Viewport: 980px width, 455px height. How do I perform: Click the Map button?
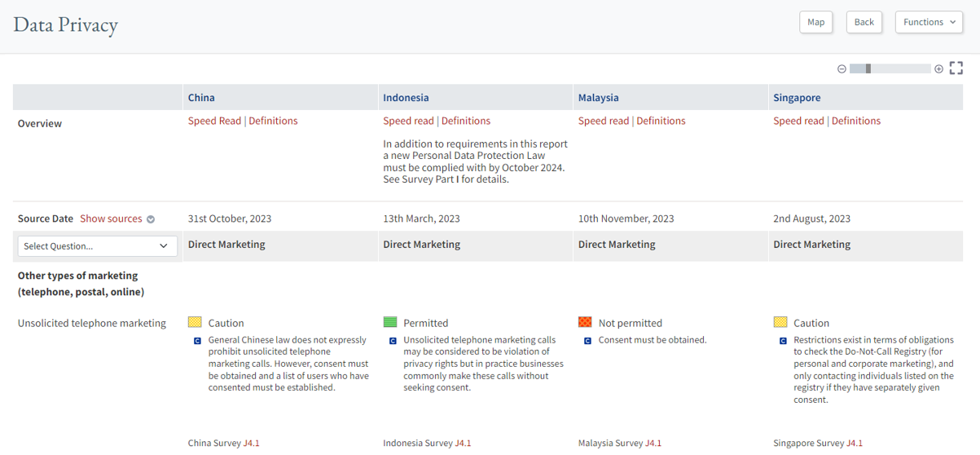[815, 22]
